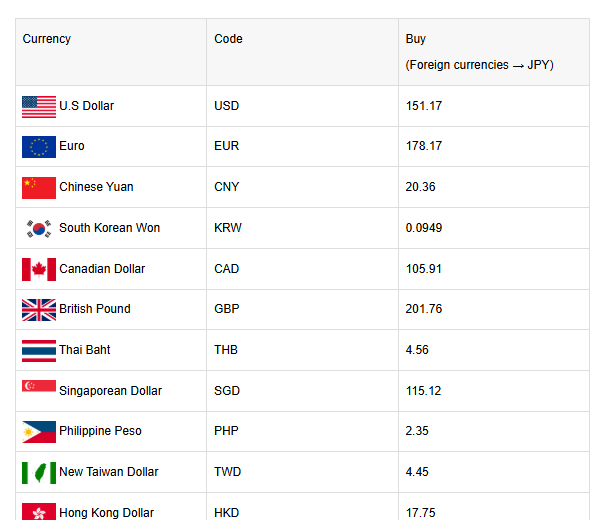This screenshot has height=520, width=614.
Task: Click the British Pound flag icon
Action: (x=39, y=309)
